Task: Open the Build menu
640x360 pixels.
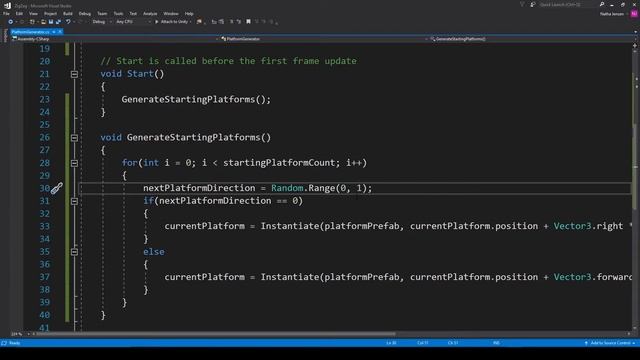Action: coord(68,13)
